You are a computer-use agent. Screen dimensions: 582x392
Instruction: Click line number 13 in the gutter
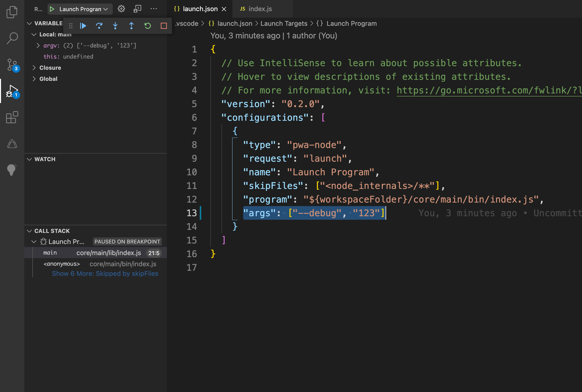[x=192, y=213]
